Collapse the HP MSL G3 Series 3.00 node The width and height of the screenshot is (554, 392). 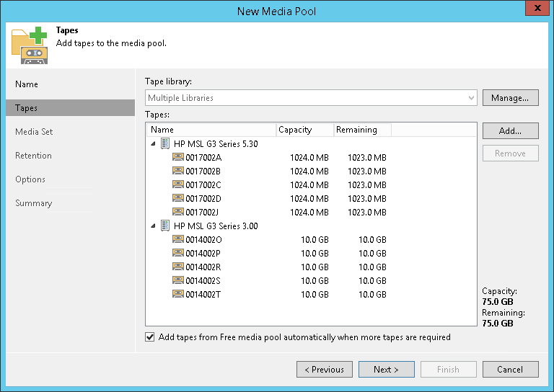coord(153,226)
